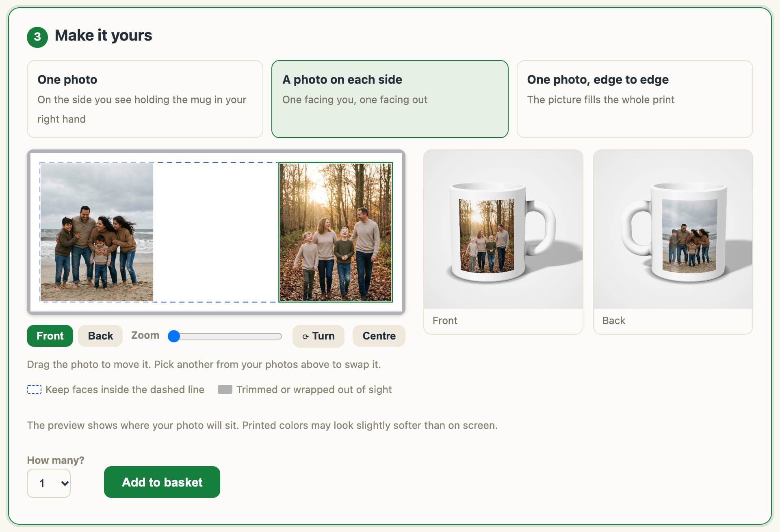780x532 pixels.
Task: Open the 'How many?' quantity dropdown
Action: click(49, 483)
